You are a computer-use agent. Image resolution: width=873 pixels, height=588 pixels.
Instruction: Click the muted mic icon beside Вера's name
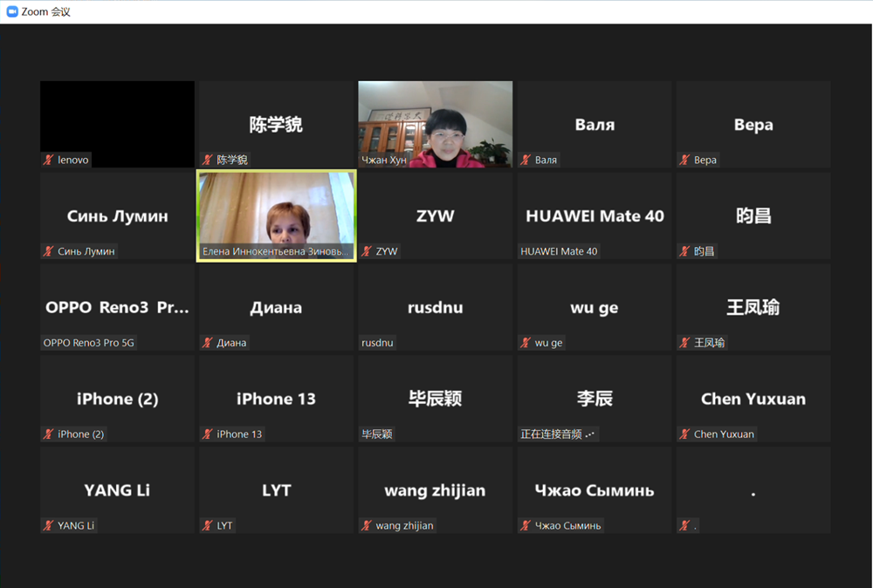685,161
